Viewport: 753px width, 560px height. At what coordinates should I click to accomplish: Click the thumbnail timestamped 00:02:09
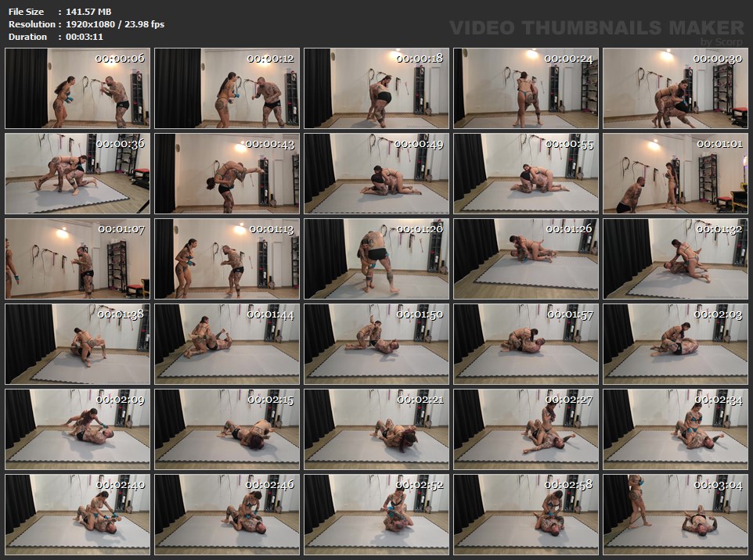point(77,429)
